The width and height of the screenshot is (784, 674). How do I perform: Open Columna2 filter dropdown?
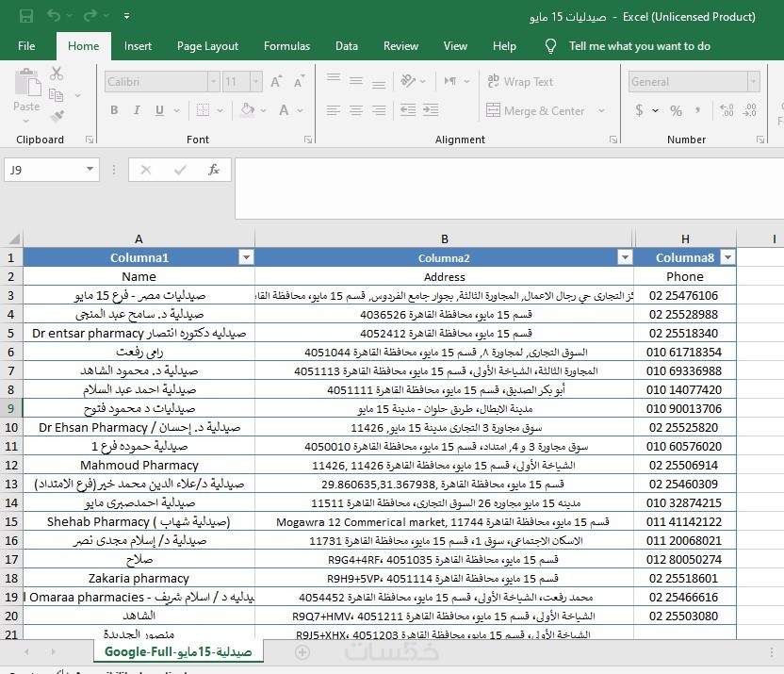(625, 257)
